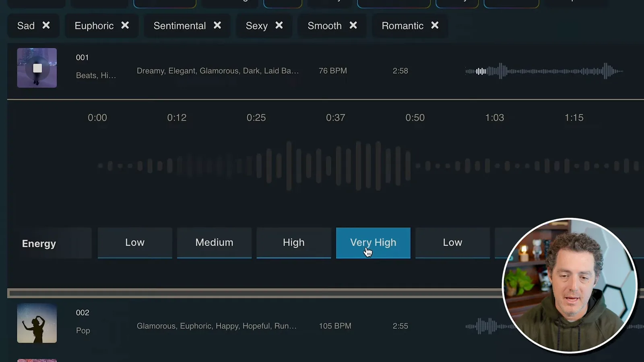
Task: Click the 105 BPM value
Action: [x=335, y=326]
